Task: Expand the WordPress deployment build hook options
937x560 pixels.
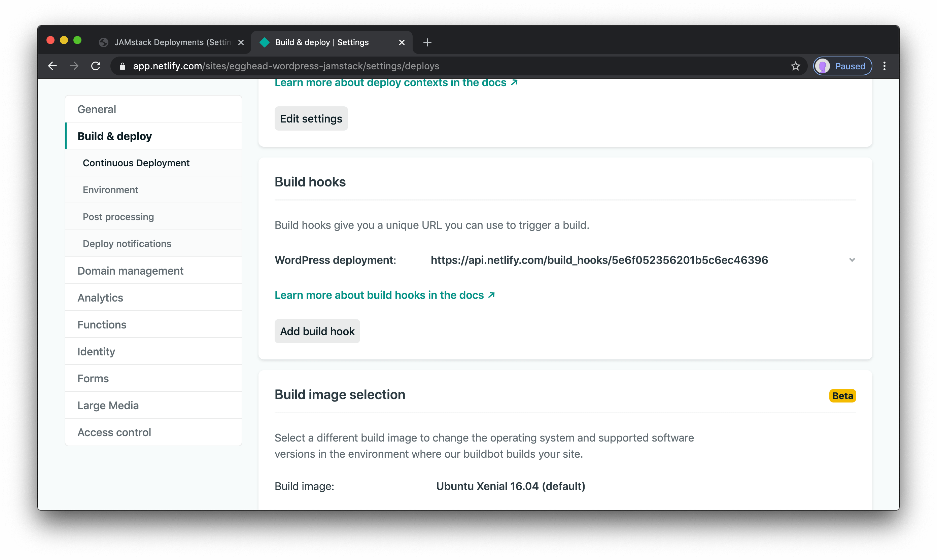Action: (852, 259)
